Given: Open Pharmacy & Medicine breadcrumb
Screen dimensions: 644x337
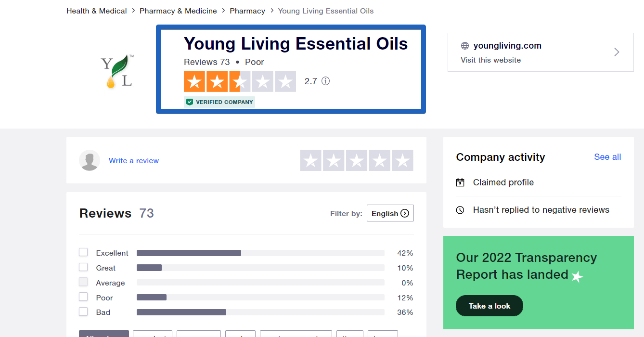Looking at the screenshot, I should [x=178, y=11].
